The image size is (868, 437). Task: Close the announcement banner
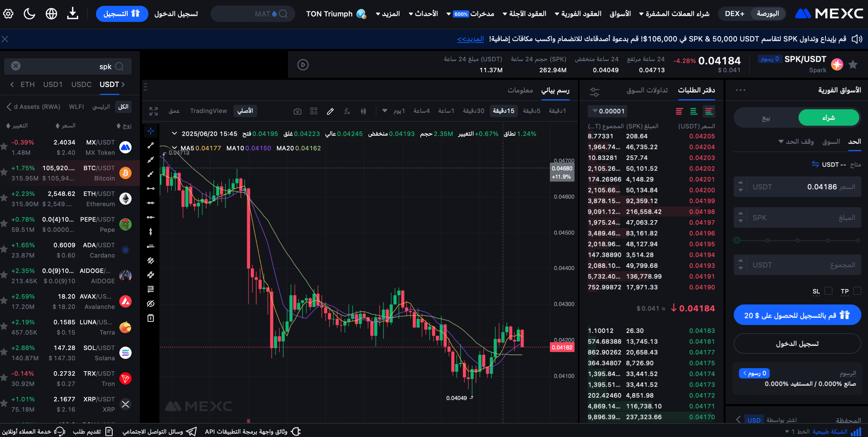[5, 39]
